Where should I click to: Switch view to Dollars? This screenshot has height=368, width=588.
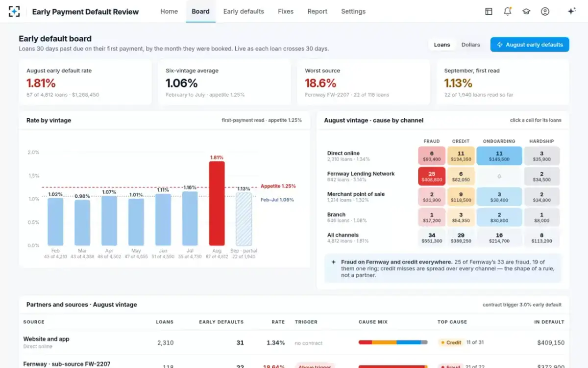coord(471,45)
